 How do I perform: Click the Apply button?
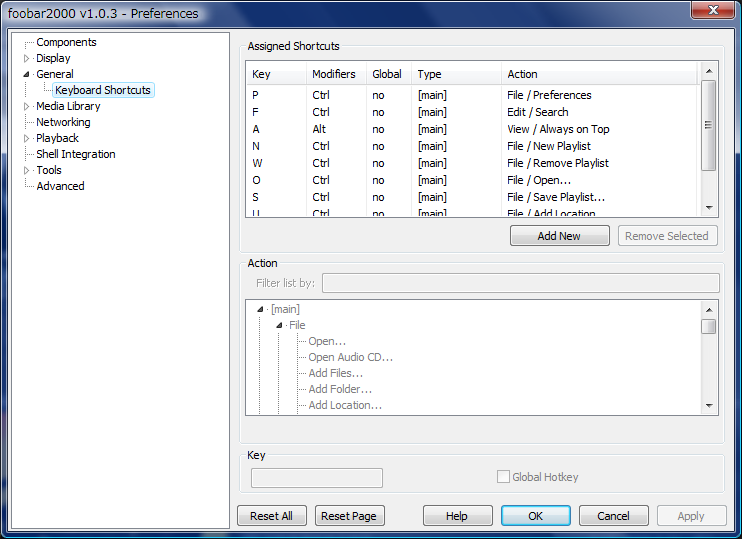coord(691,516)
